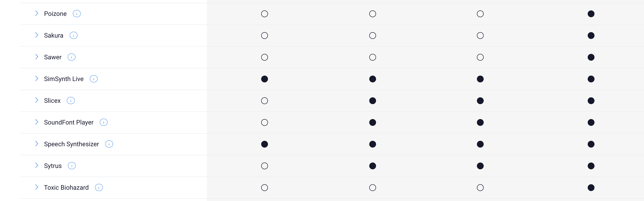Expand the Toxic Biohazard row
This screenshot has height=201, width=644.
pos(37,187)
